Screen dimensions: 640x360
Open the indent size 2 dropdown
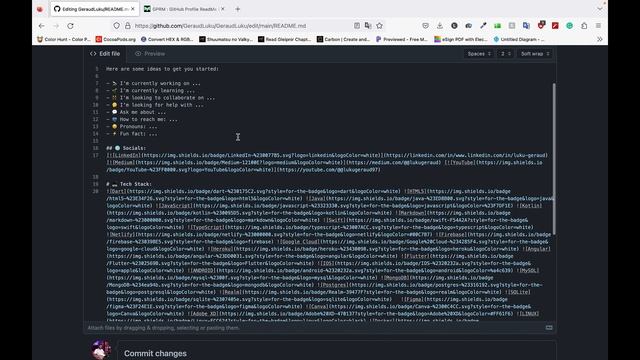point(505,54)
